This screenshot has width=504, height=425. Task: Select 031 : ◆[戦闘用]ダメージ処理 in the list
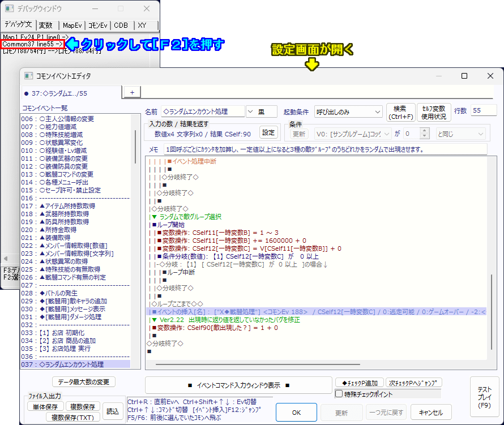76,317
